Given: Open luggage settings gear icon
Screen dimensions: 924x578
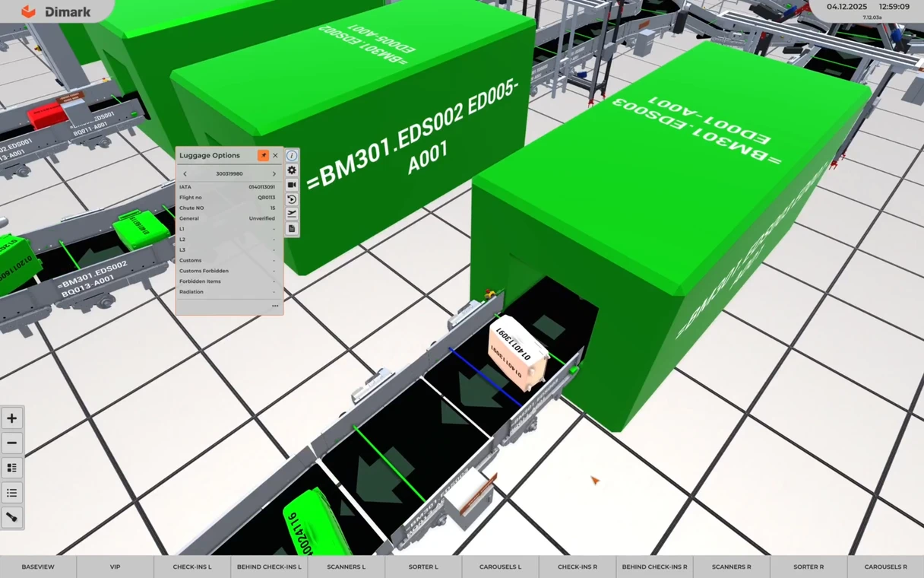Looking at the screenshot, I should pos(292,170).
